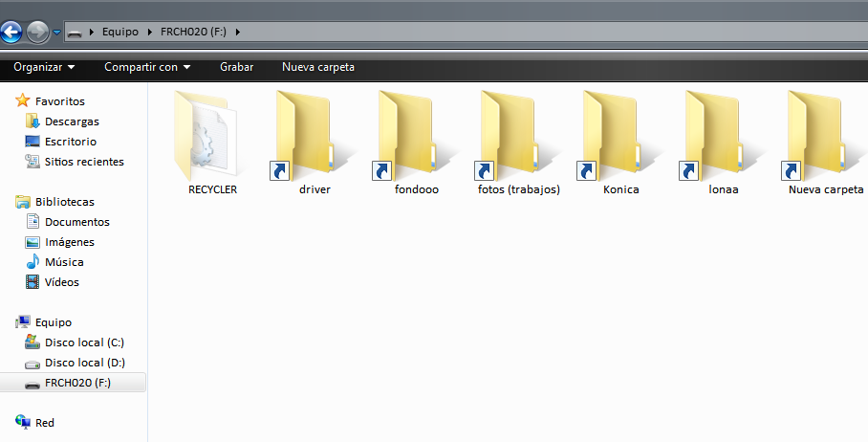Screen dimensions: 868x442
Task: Expand the arrow after Equipo in address bar
Action: (x=149, y=33)
